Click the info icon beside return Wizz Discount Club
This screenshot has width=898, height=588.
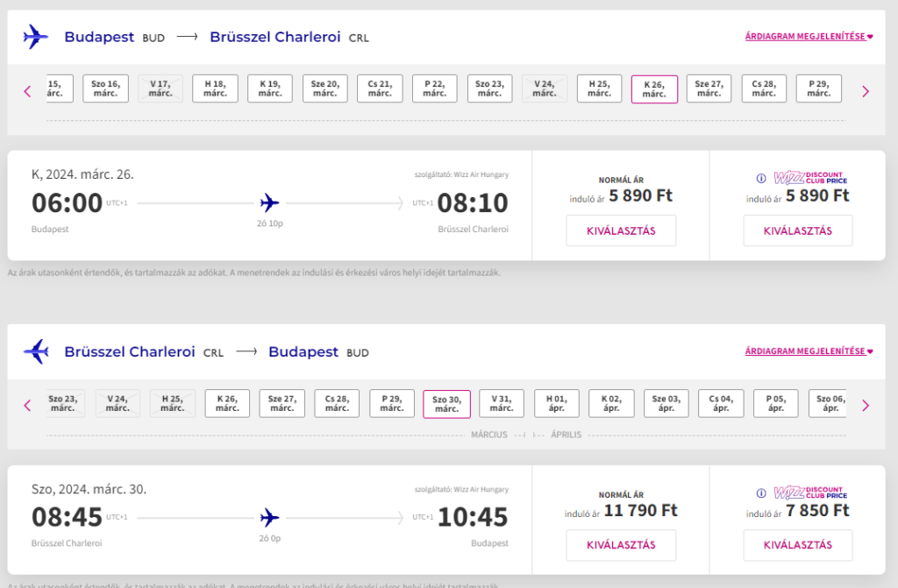pos(761,493)
